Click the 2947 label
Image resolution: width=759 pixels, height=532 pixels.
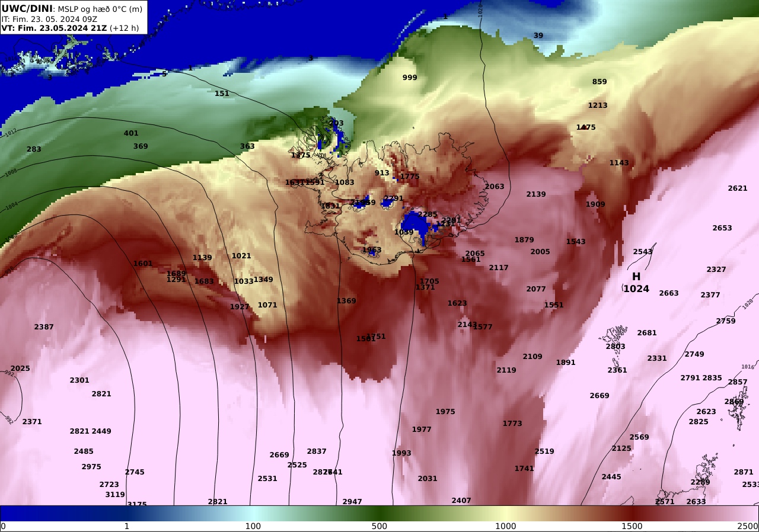click(x=352, y=502)
